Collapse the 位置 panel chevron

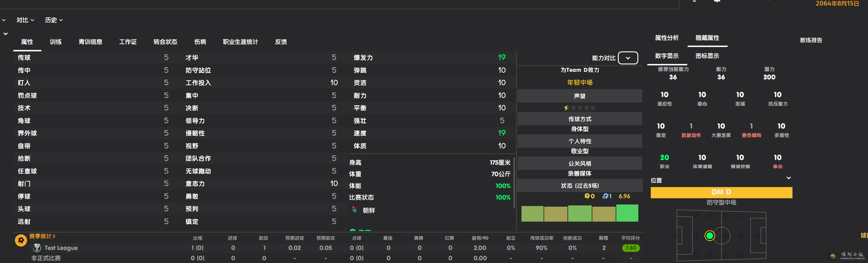(x=788, y=178)
